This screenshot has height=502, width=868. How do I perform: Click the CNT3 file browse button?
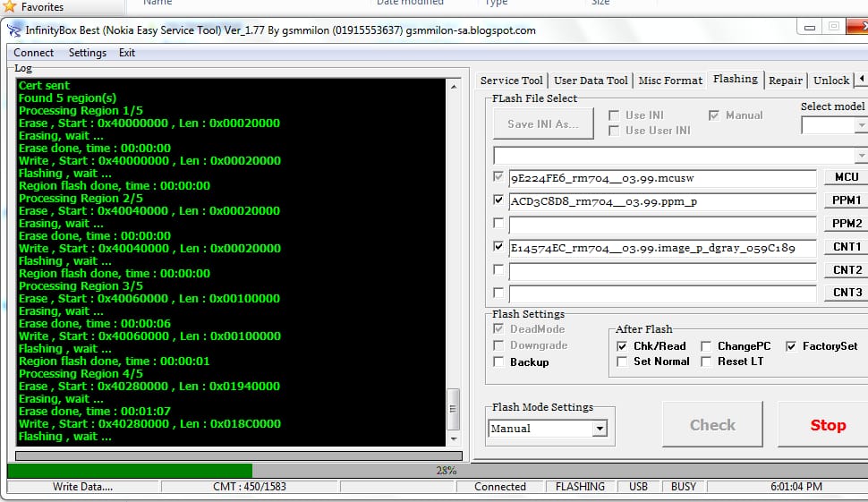847,293
